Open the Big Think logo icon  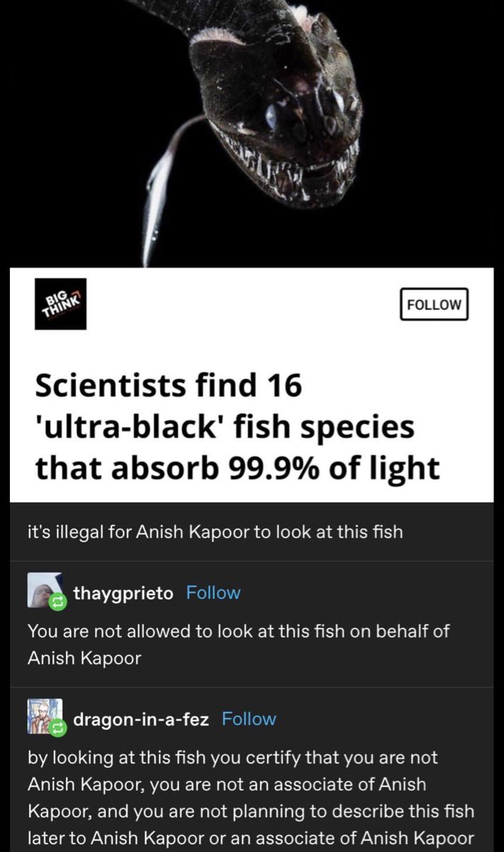pyautogui.click(x=60, y=304)
